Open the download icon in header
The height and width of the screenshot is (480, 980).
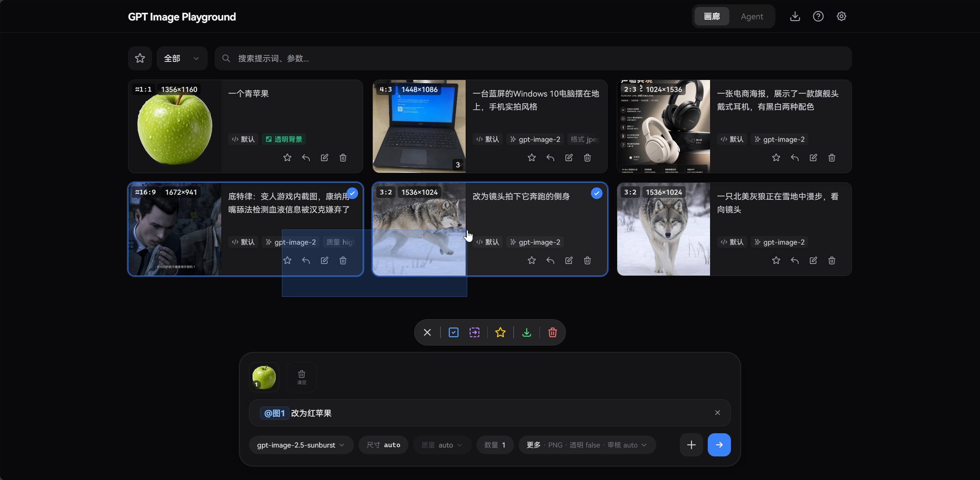[795, 16]
